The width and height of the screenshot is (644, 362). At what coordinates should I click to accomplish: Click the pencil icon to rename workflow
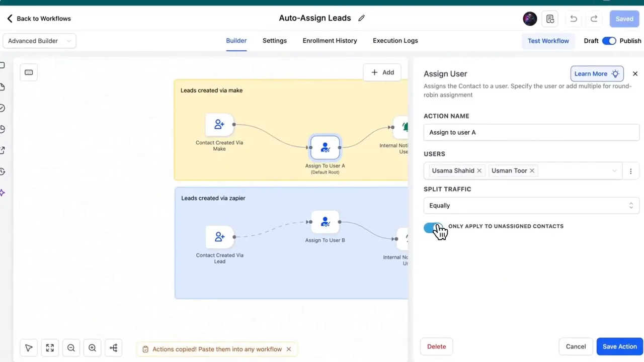coord(361,18)
